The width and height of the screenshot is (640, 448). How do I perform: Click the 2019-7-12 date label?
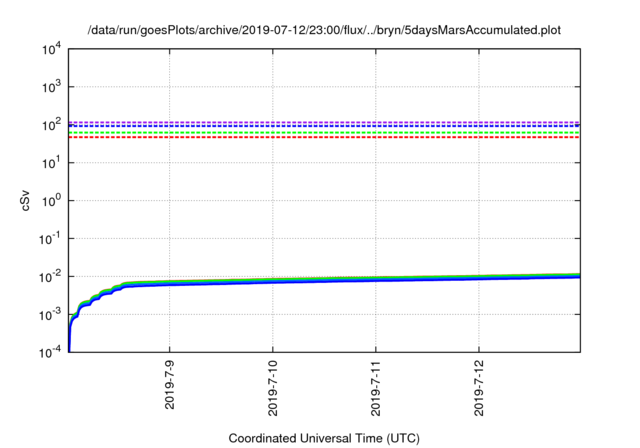coord(479,388)
